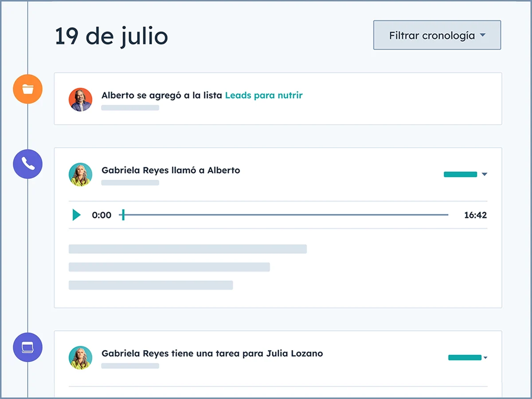Click the 16:42 duration label on the recording
Viewport: 532px width, 399px height.
coord(477,215)
